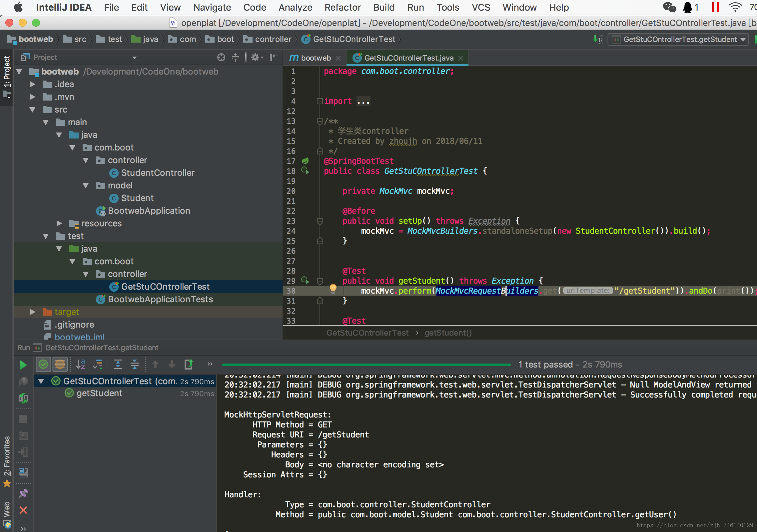Toggle Show Passed tests filter button
Viewport: 757px width, 532px height.
click(x=43, y=365)
